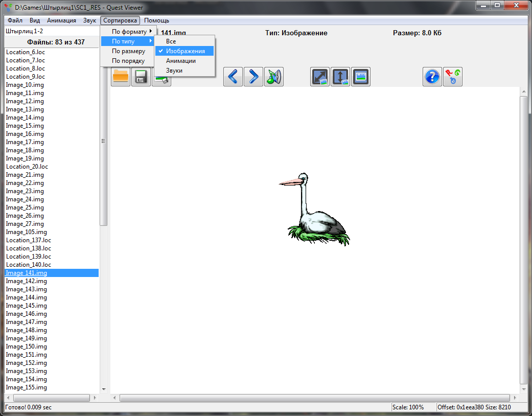The height and width of the screenshot is (416, 532).
Task: Open help via blue question mark icon
Action: [432, 77]
